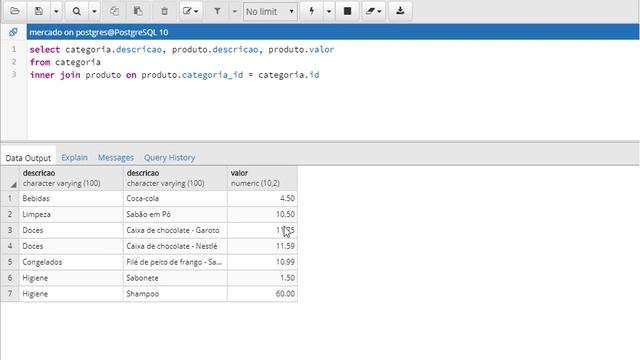The width and height of the screenshot is (640, 360).
Task: Select the 10.99 value cell
Action: pos(262,262)
